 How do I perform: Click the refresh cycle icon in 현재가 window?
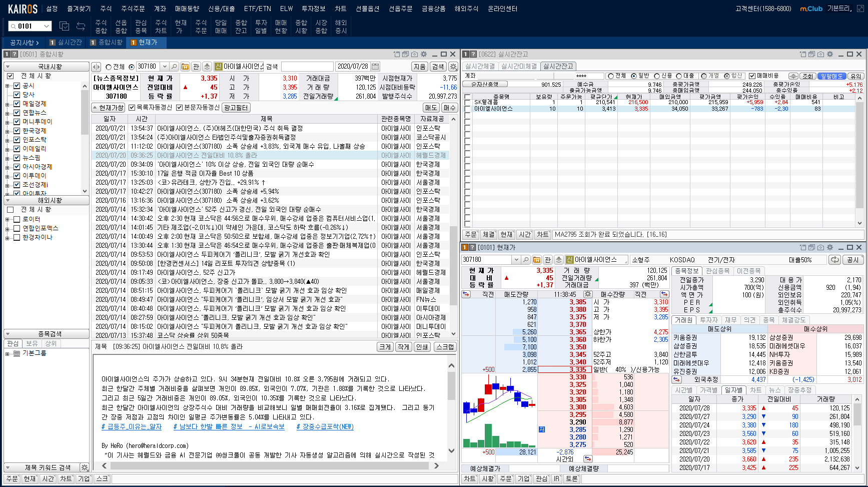pos(834,260)
